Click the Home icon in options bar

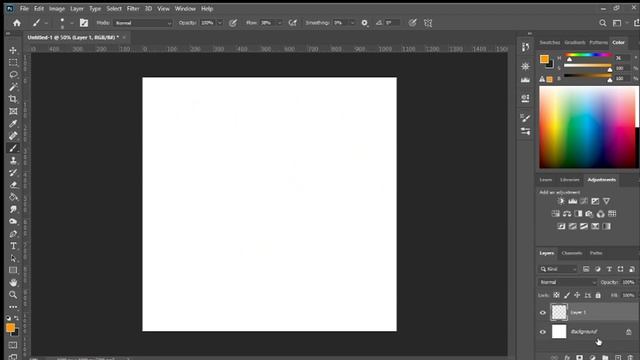pos(17,23)
